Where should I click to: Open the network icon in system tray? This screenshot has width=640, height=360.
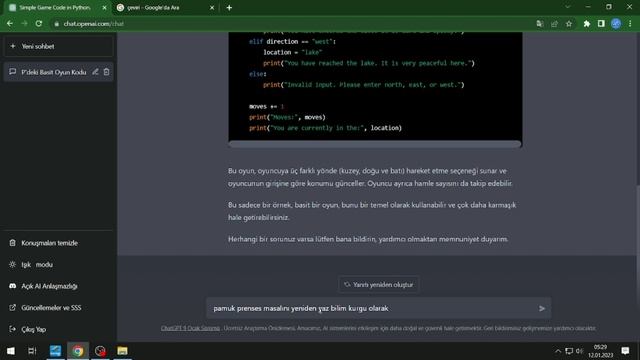(x=569, y=351)
